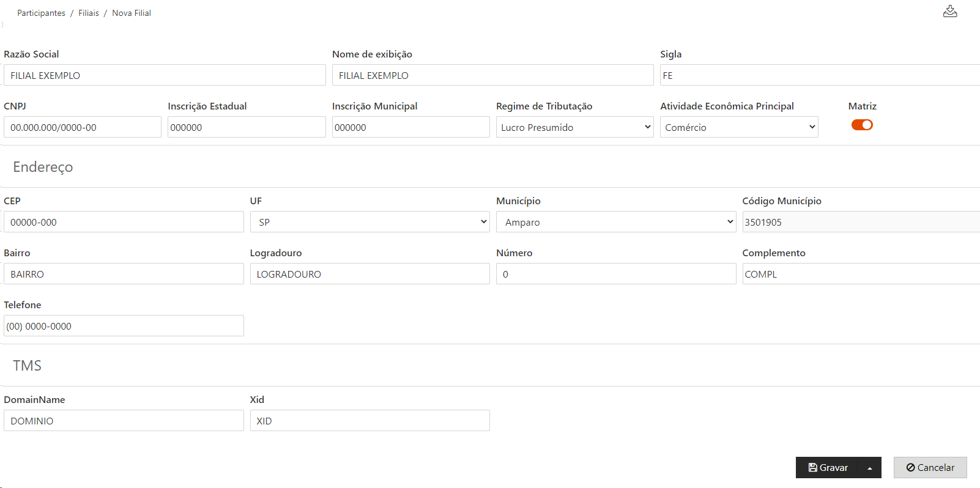Screen dimensions: 980x488
Task: Click the Sigla input field
Action: click(820, 75)
